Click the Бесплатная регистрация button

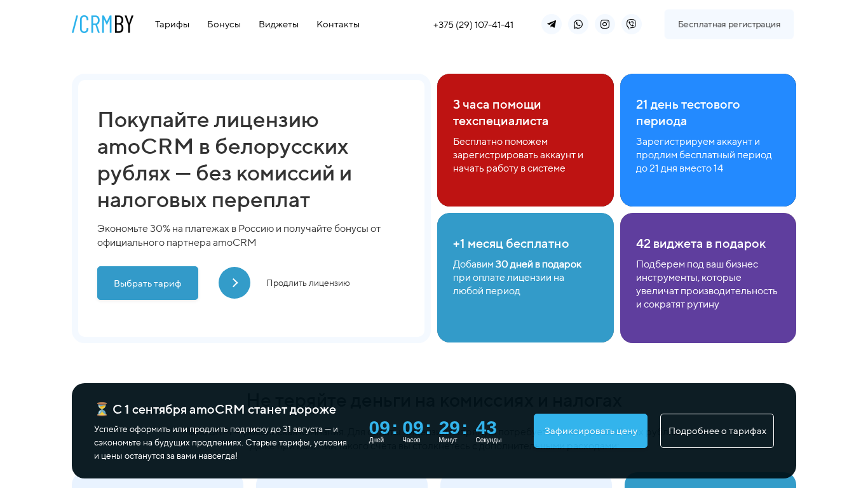tap(729, 24)
